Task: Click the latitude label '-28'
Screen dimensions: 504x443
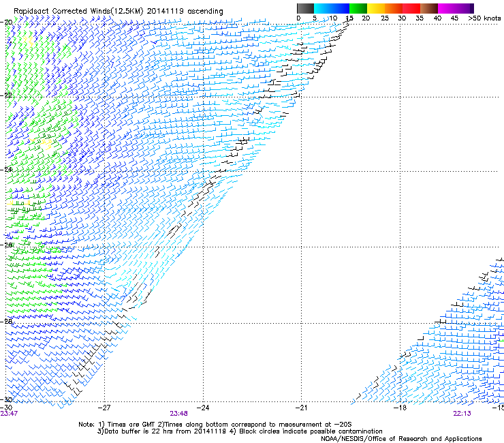Action: 6,321
